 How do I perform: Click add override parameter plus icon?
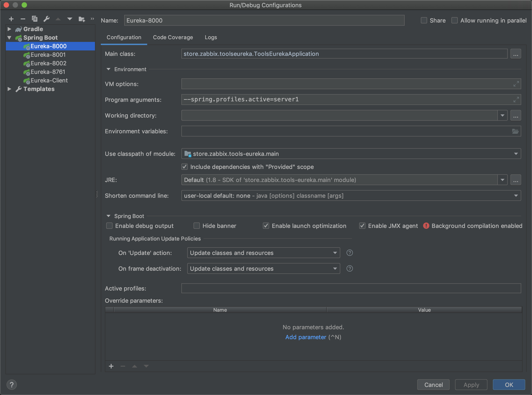pyautogui.click(x=111, y=366)
